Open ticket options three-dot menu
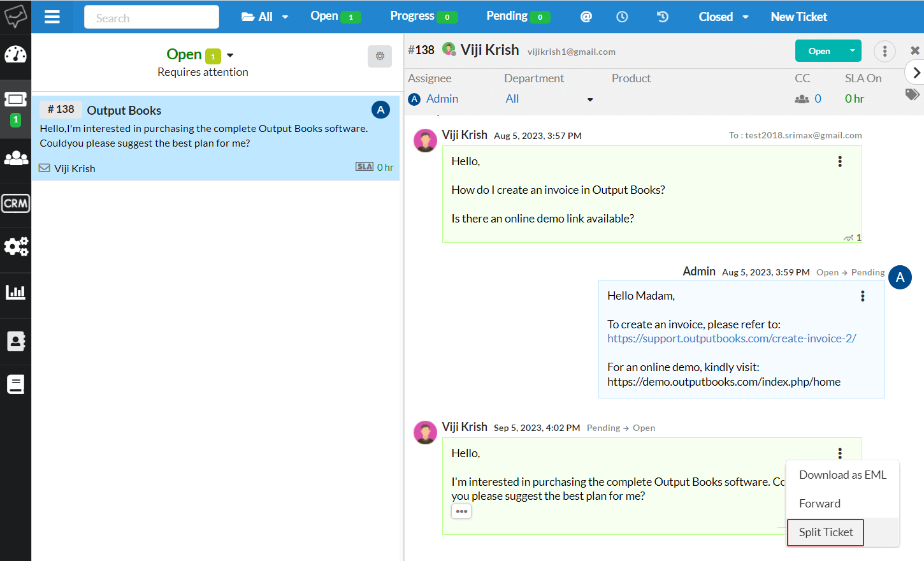Viewport: 924px width, 561px height. point(884,51)
